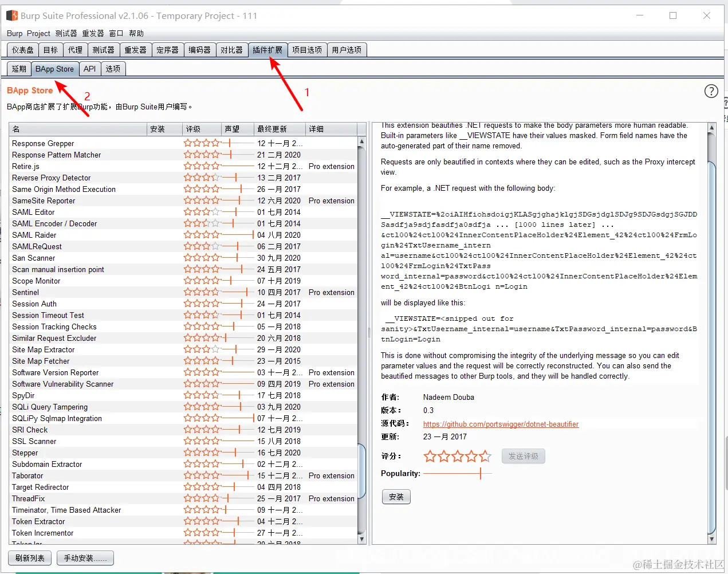Open the Project menu
This screenshot has height=574, width=728.
38,33
